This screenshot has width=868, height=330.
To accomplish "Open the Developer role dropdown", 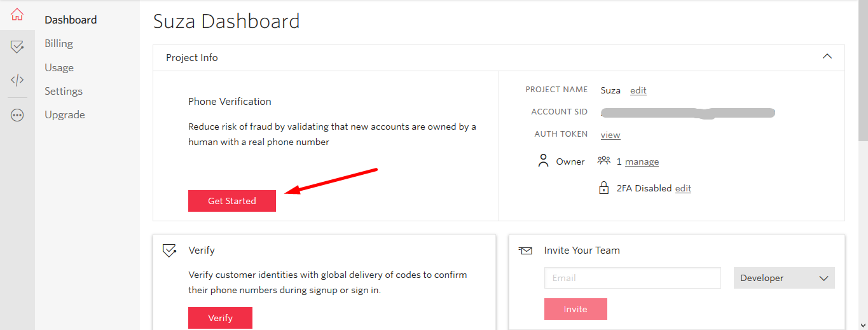I will 784,278.
